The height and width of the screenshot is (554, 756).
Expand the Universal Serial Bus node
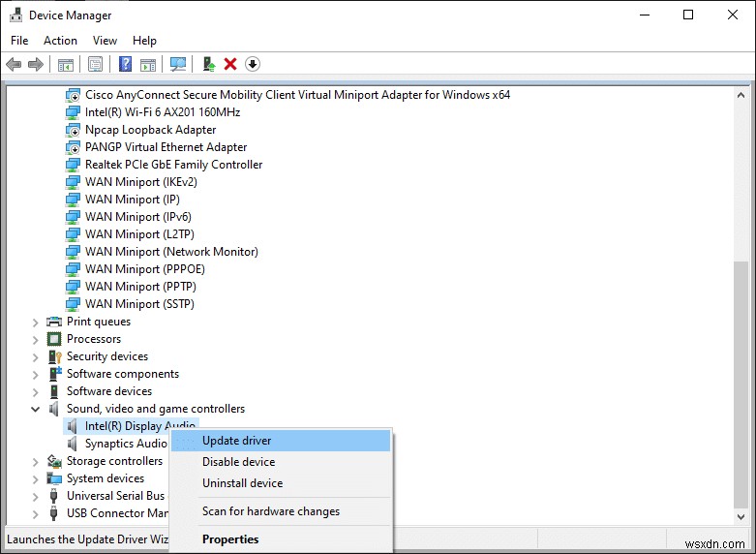tap(35, 496)
